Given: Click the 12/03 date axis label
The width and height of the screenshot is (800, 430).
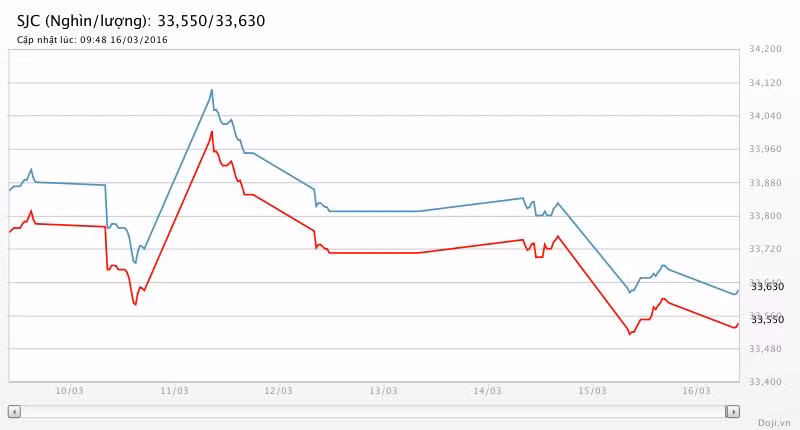Looking at the screenshot, I should coord(279,391).
